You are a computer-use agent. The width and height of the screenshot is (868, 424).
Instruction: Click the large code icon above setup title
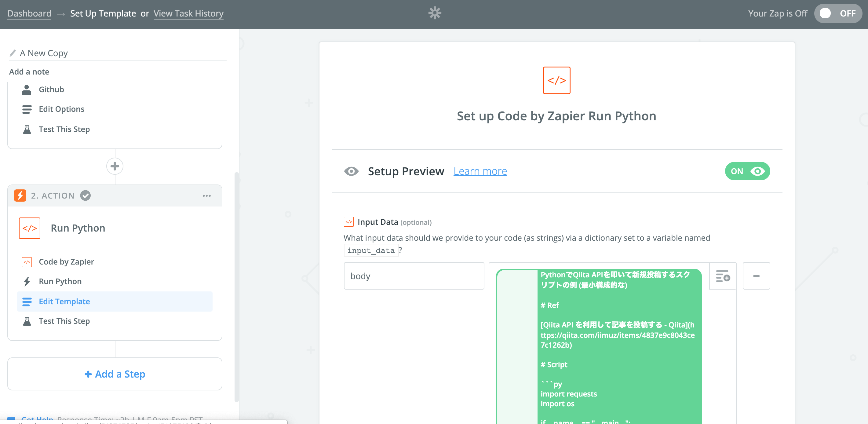556,80
